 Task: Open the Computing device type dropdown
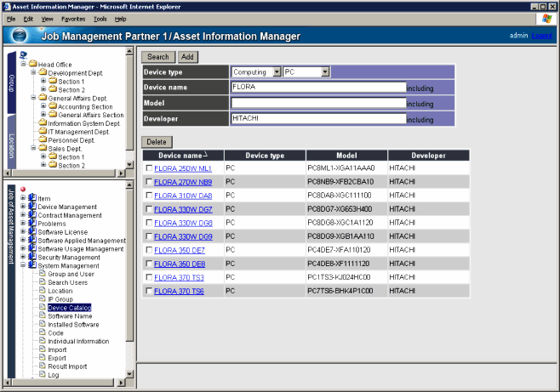tap(276, 72)
